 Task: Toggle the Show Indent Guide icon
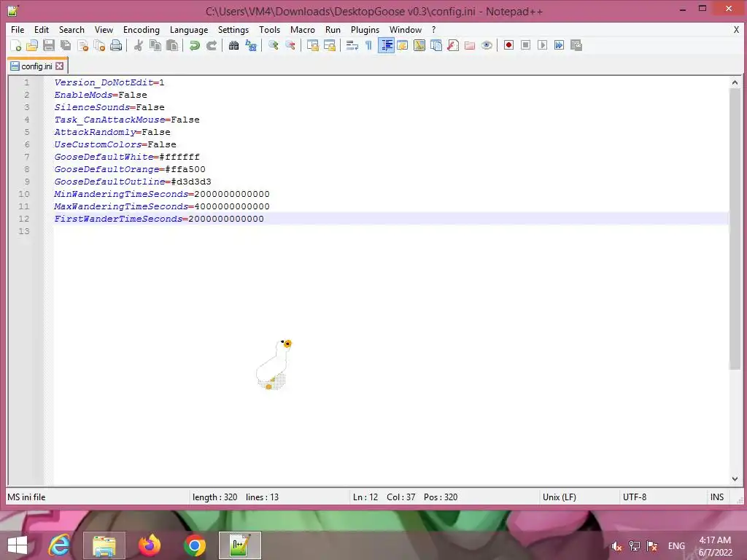pos(387,45)
